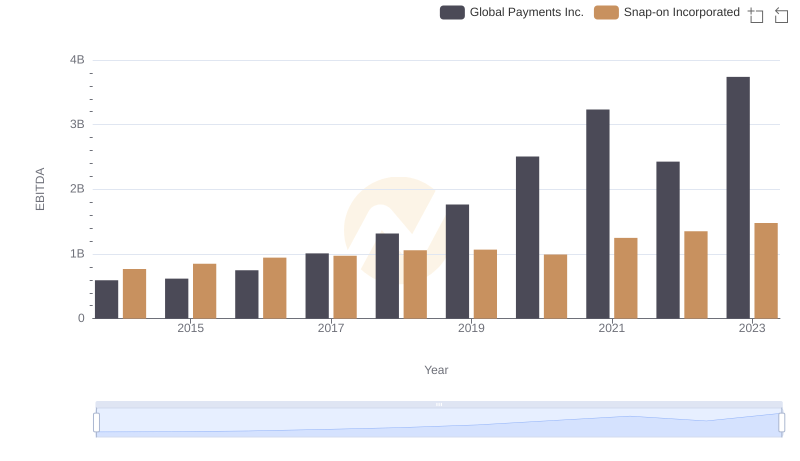Click the EBITDA axis title
The width and height of the screenshot is (800, 461).
point(40,189)
